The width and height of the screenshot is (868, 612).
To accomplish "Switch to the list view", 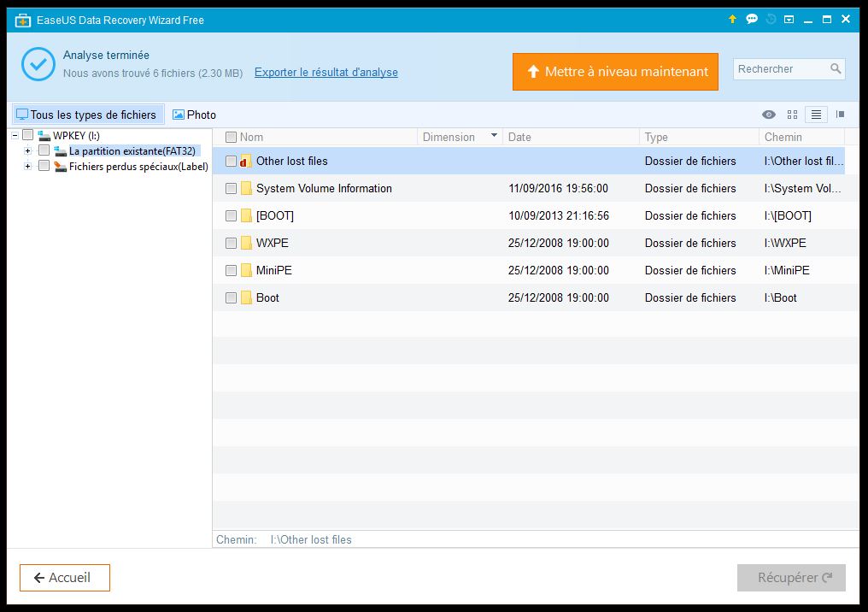I will (x=816, y=115).
